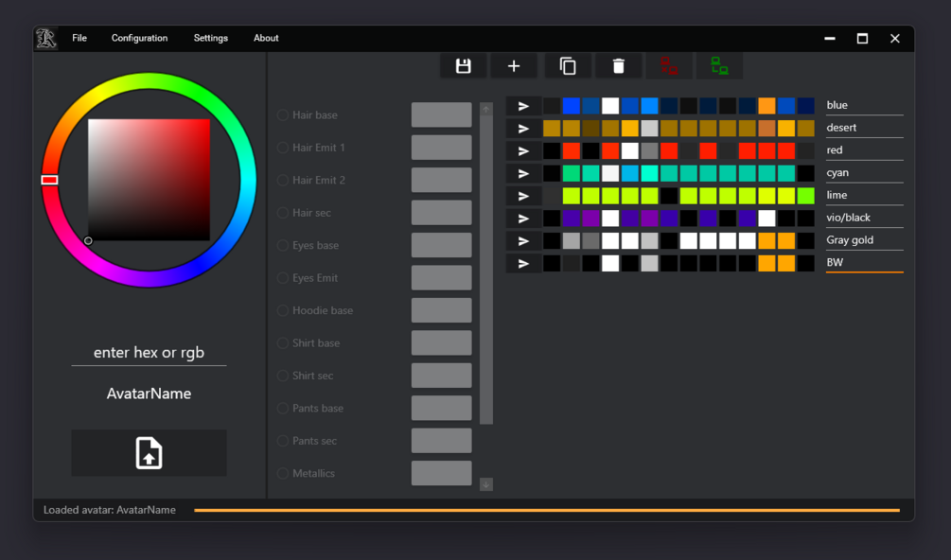The height and width of the screenshot is (560, 951).
Task: Edit the 'BW' preset name field
Action: pos(864,262)
